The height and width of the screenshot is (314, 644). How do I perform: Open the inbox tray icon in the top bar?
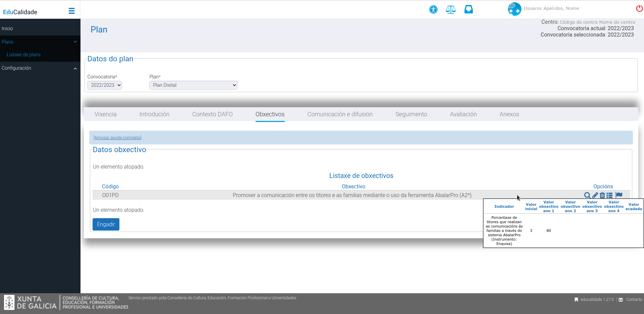point(468,9)
